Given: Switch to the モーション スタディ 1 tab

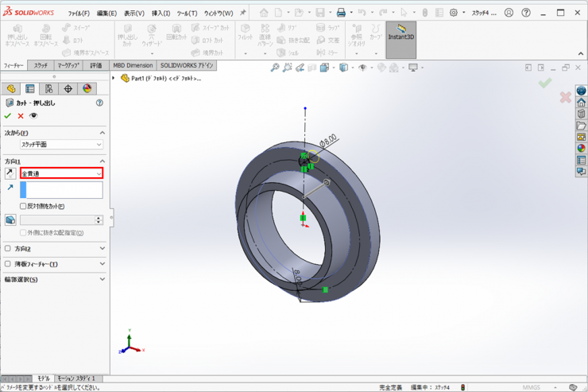Looking at the screenshot, I should (75, 378).
